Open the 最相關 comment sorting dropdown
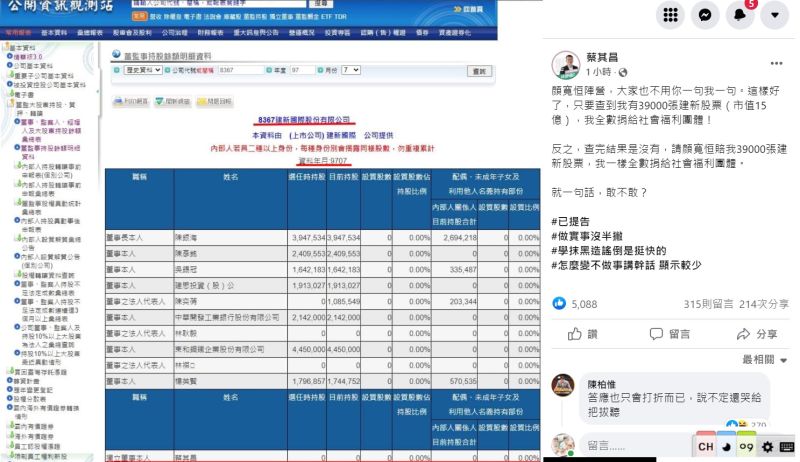 coord(764,360)
